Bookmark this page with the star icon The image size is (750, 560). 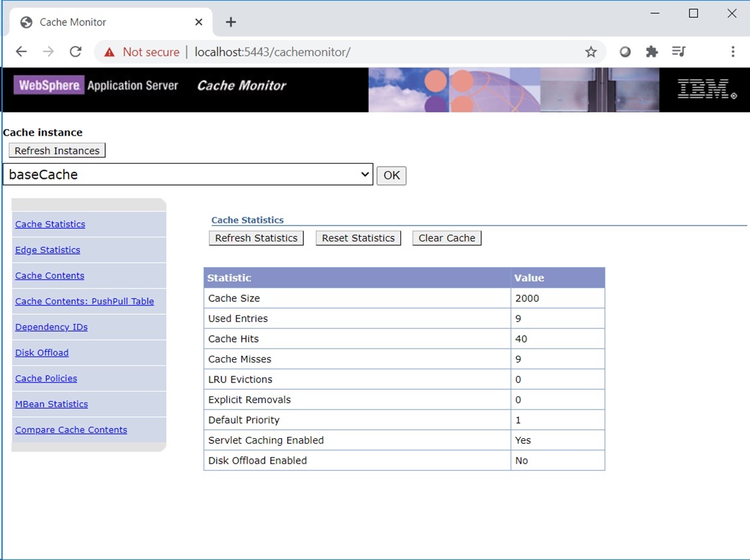pyautogui.click(x=590, y=52)
